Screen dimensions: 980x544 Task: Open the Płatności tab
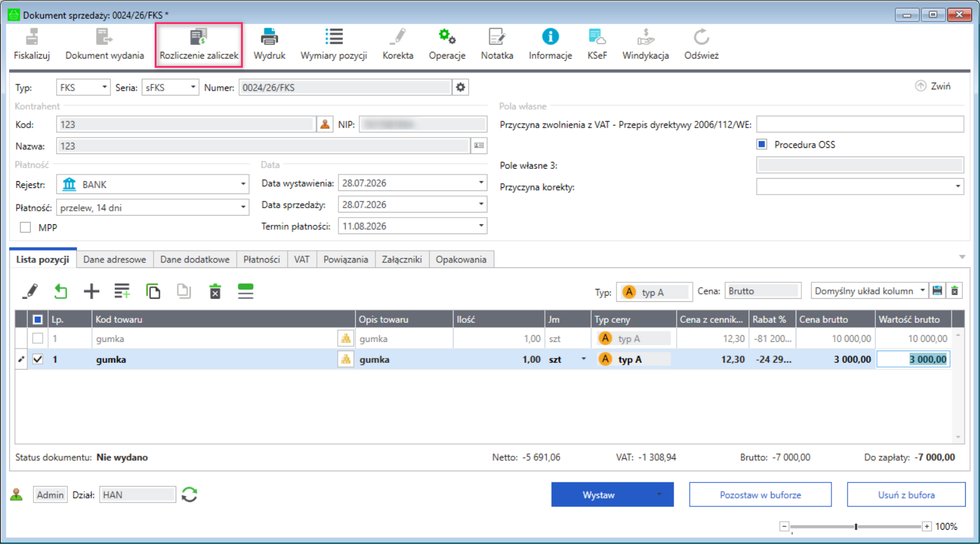(x=261, y=259)
